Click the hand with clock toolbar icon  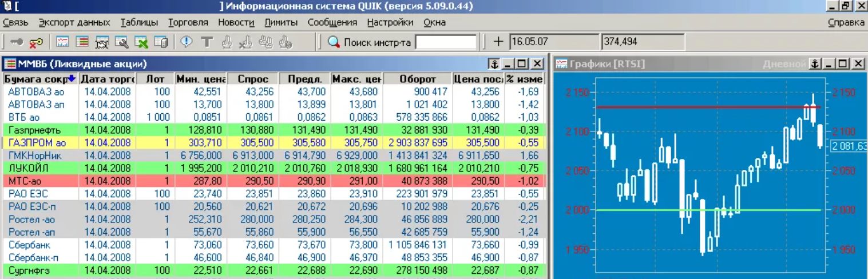coord(285,42)
